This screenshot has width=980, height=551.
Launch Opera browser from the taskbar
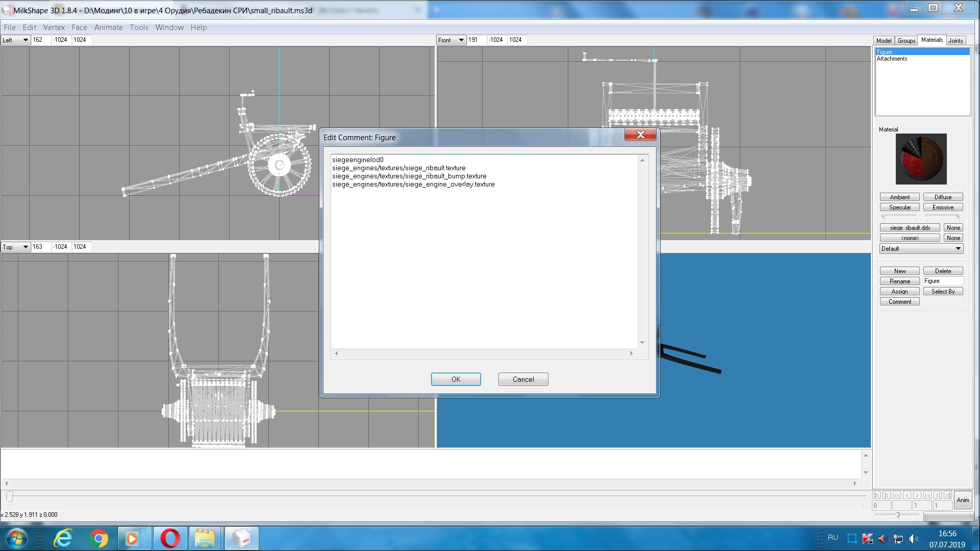point(170,538)
